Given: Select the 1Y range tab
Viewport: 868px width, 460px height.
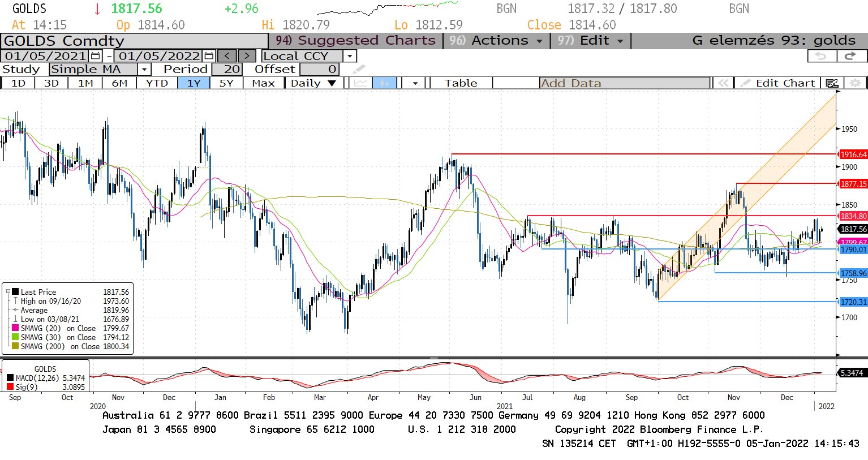Looking at the screenshot, I should (x=194, y=83).
